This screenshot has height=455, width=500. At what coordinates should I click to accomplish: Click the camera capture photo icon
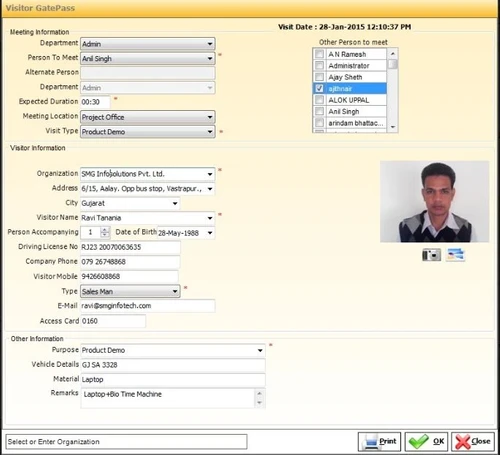(431, 255)
